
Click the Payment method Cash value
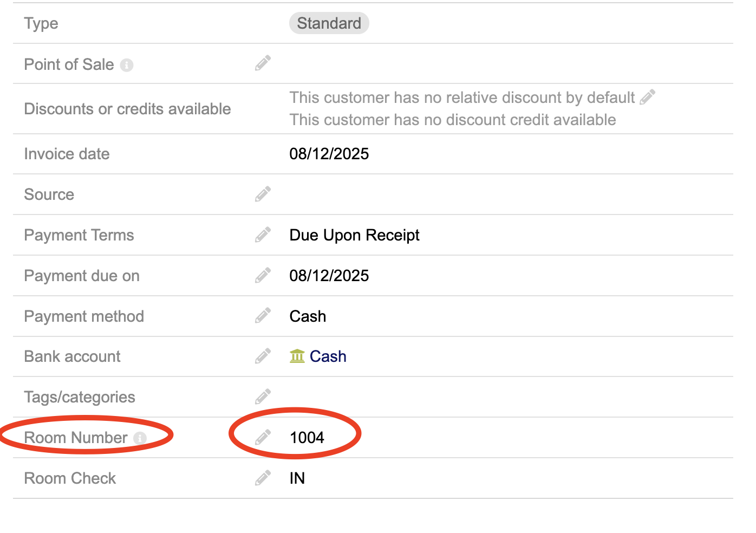point(308,316)
